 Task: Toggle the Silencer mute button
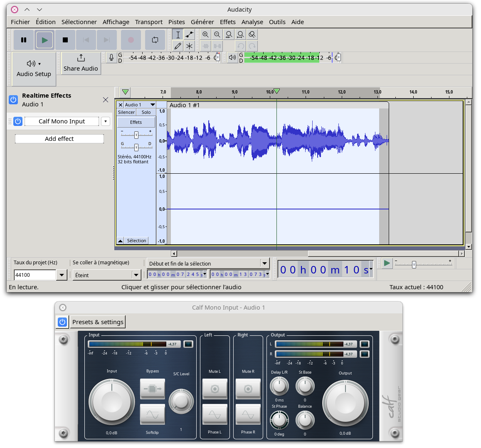pyautogui.click(x=126, y=113)
